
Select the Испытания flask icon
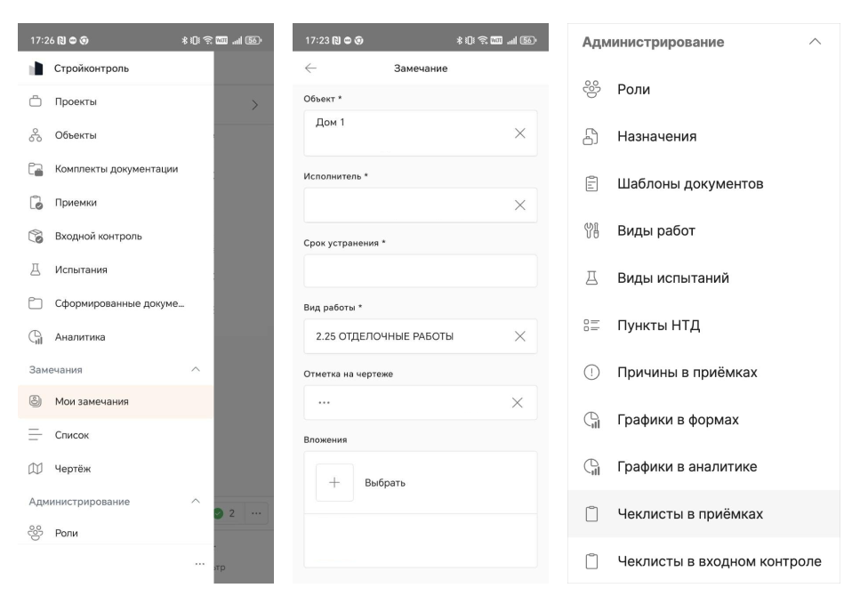(36, 270)
